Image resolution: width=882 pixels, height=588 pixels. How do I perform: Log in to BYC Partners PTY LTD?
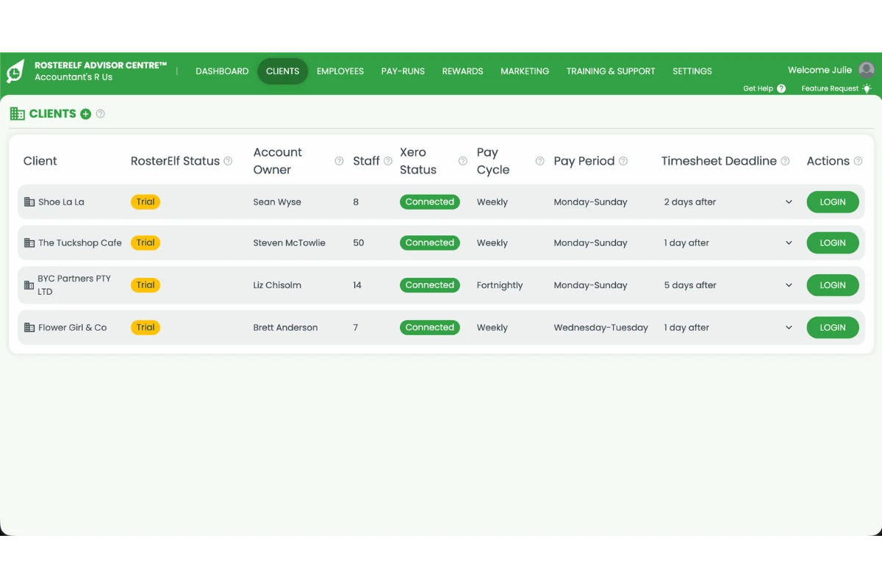click(833, 285)
